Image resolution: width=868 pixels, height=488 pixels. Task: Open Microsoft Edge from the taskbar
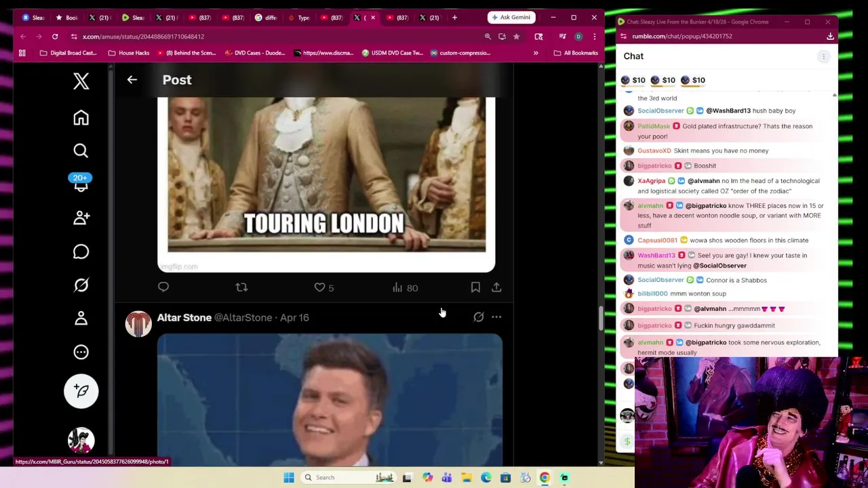point(486,478)
